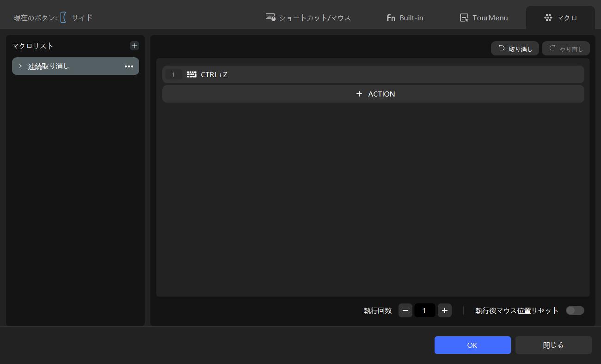This screenshot has width=601, height=364.
Task: Switch to ショートカット/マウス tab
Action: (308, 18)
